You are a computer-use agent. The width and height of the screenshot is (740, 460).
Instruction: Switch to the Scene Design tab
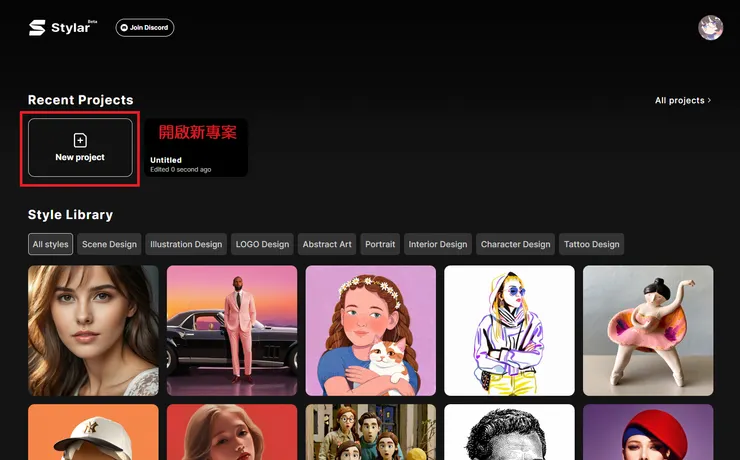tap(109, 244)
